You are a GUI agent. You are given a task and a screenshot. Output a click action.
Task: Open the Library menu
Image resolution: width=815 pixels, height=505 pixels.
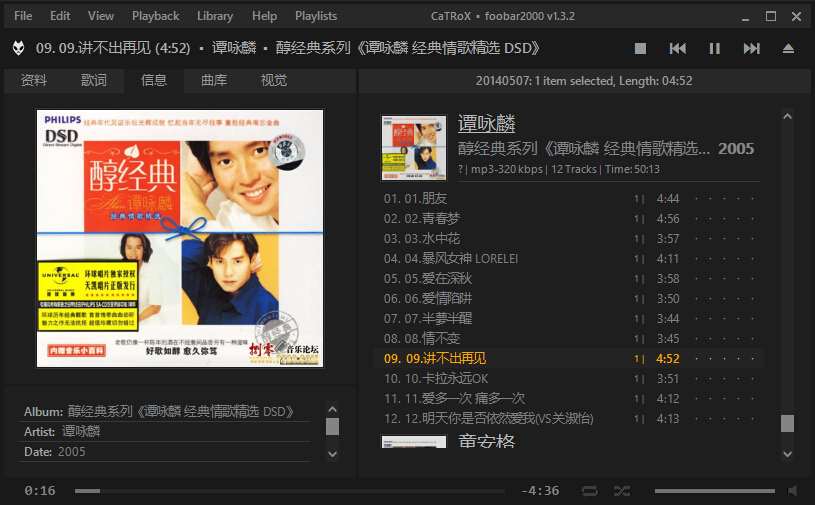pos(215,16)
